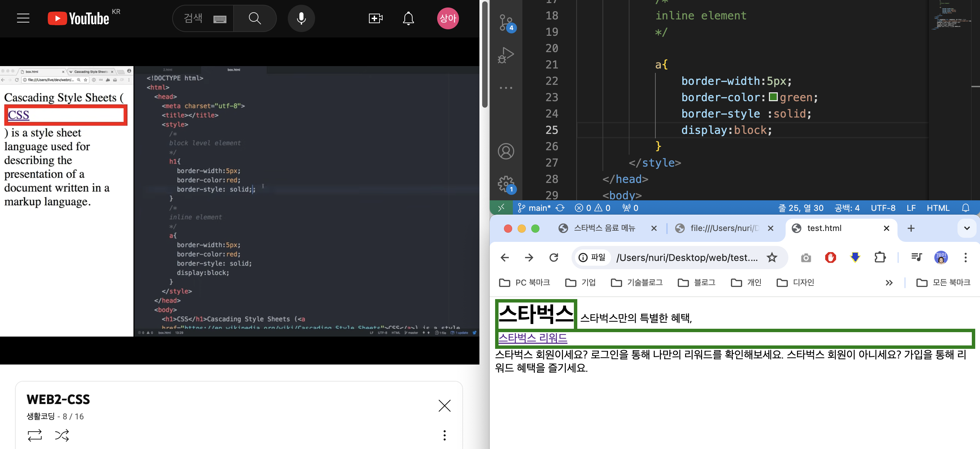Click the YouTube search magnifier button

click(255, 18)
